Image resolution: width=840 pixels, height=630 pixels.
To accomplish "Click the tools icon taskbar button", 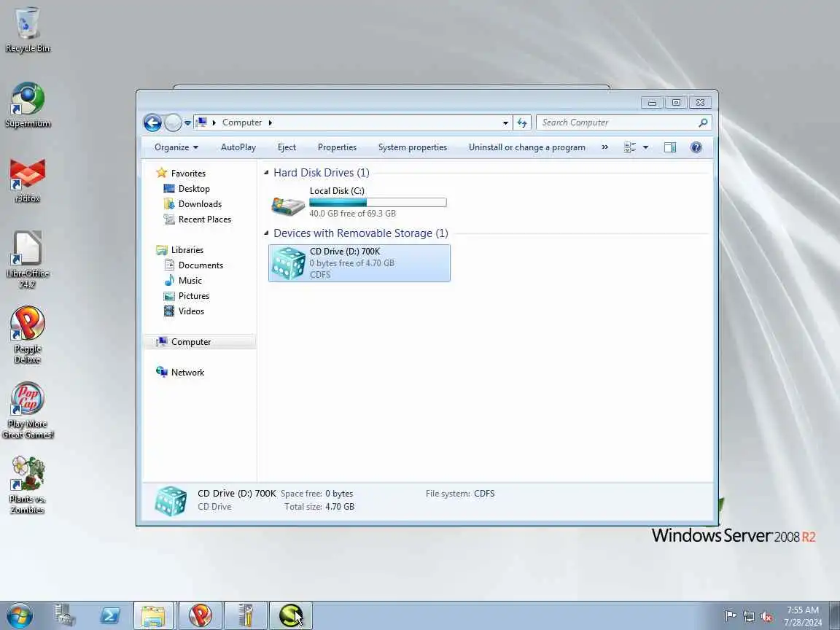I will click(x=245, y=615).
